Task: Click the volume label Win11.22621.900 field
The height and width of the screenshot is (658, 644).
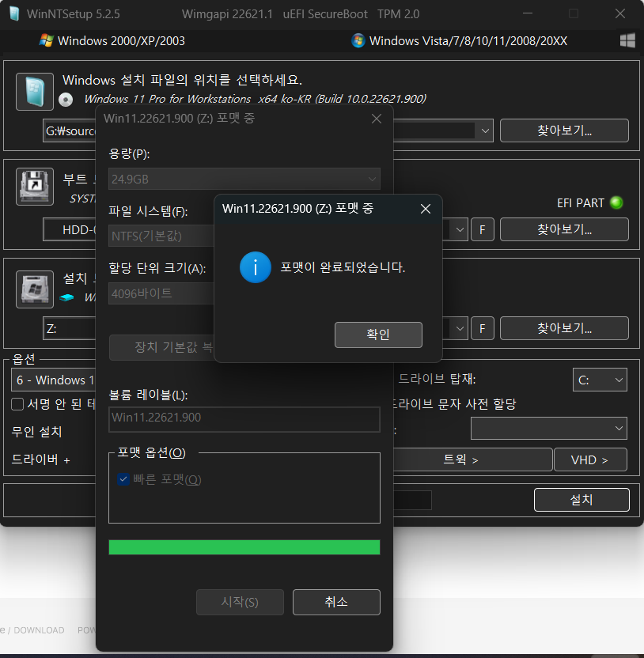Action: pyautogui.click(x=244, y=419)
